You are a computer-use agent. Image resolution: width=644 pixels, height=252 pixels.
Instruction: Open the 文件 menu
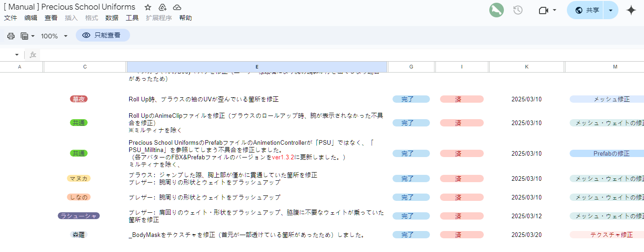pyautogui.click(x=10, y=18)
